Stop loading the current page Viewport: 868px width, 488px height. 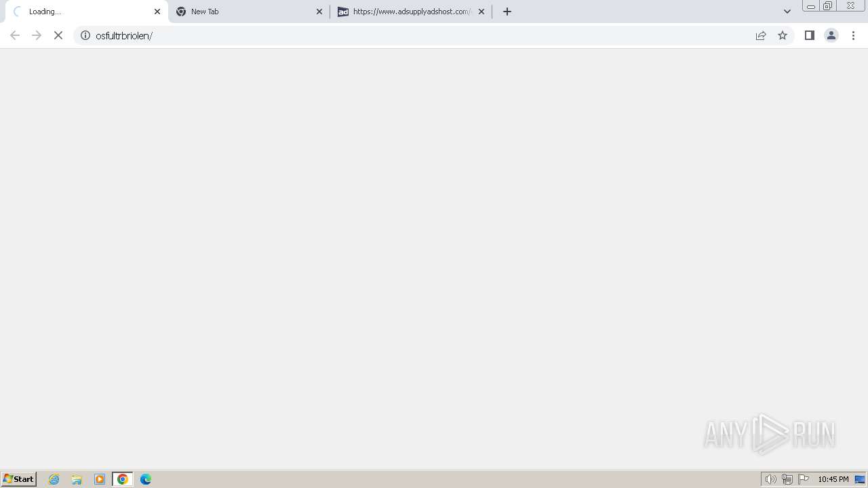(x=58, y=35)
